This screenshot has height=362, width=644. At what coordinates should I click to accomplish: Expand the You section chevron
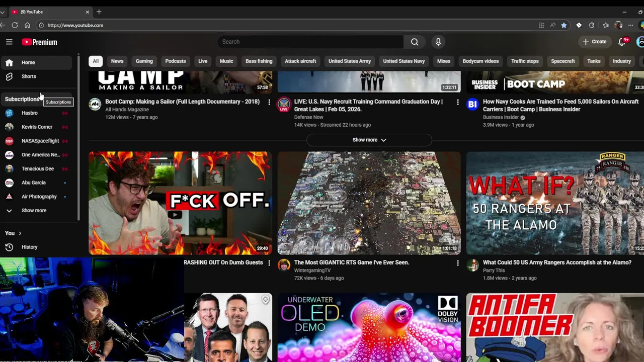20,233
